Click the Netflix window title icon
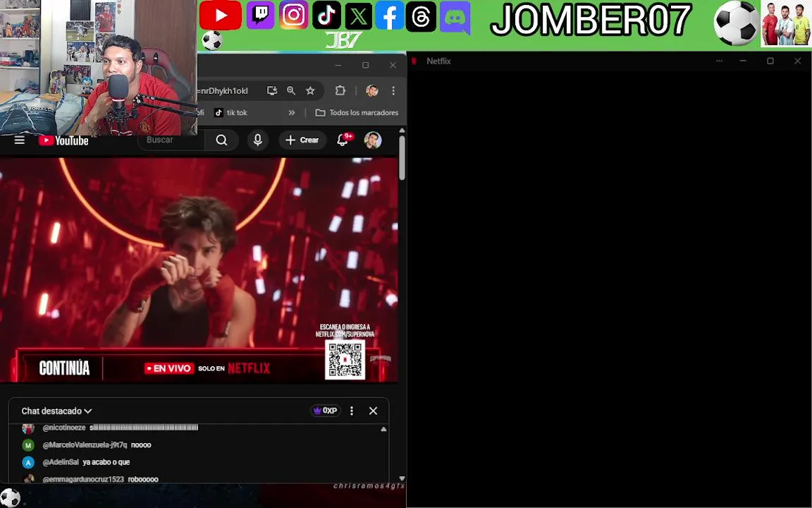Screen dimensions: 812x508 [x=414, y=61]
